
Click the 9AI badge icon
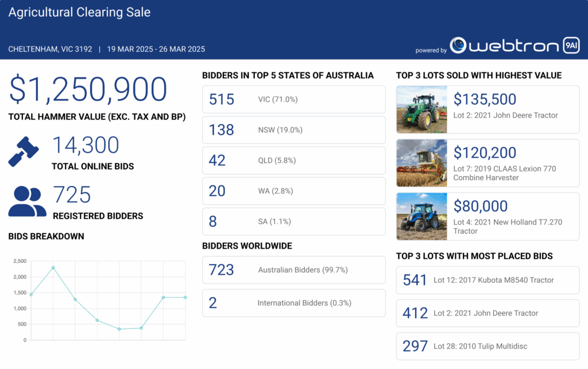571,46
